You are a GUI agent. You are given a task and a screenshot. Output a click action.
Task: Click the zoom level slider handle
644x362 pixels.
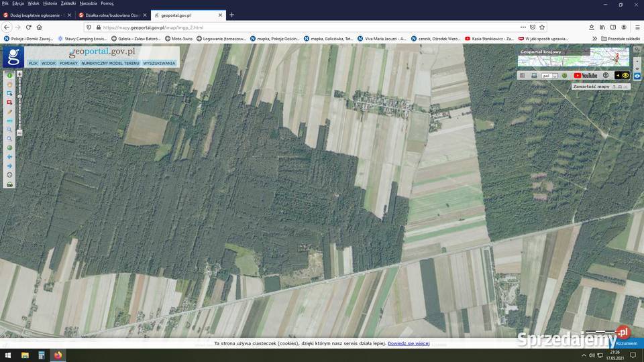point(19,97)
